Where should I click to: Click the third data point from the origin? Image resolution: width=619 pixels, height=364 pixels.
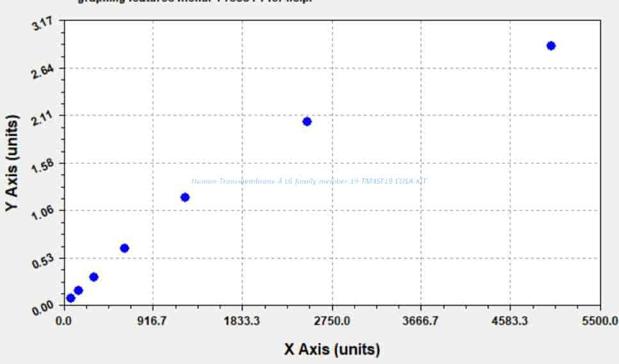[93, 277]
